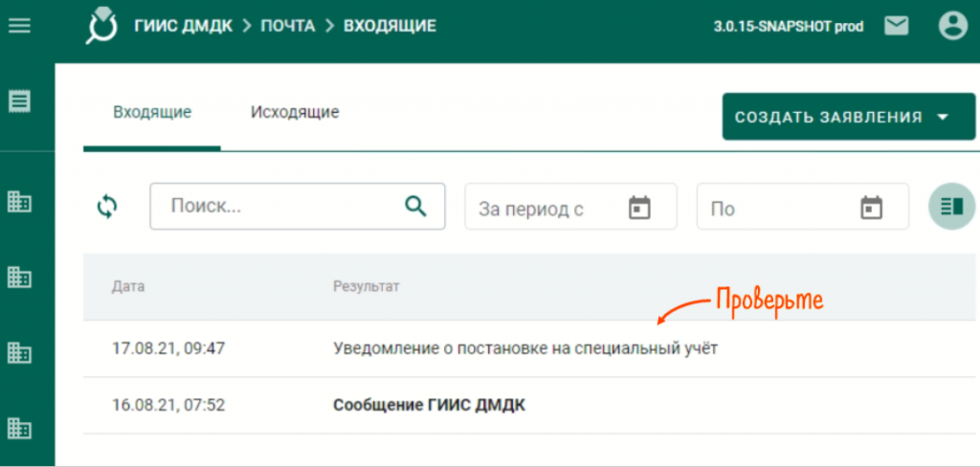
Task: Open 'Уведомление о постановке на специальный учёт' message
Action: [524, 348]
